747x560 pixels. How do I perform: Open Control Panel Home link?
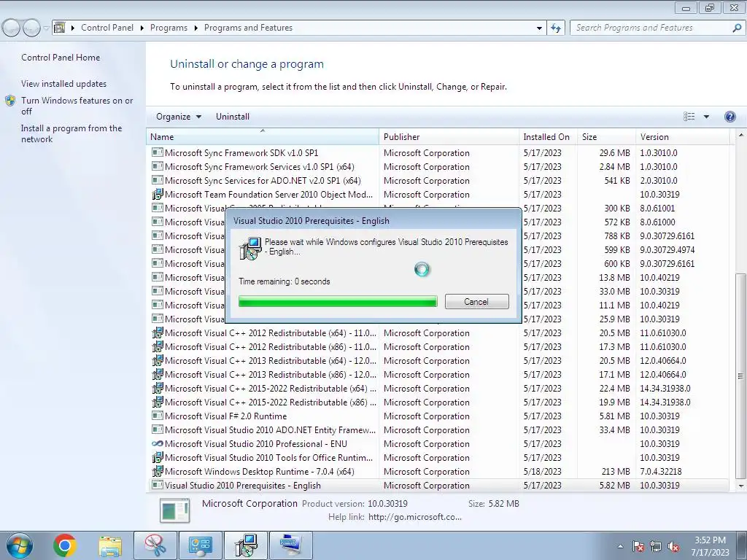coord(61,58)
